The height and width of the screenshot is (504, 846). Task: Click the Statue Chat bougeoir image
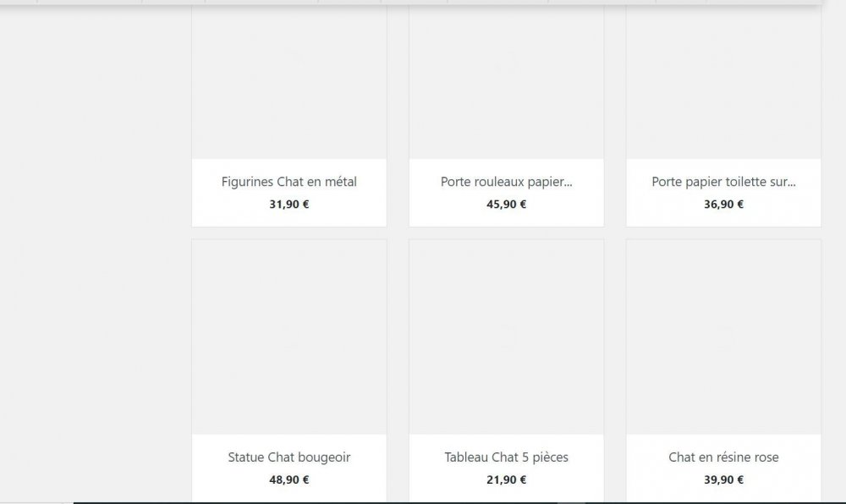coord(288,338)
